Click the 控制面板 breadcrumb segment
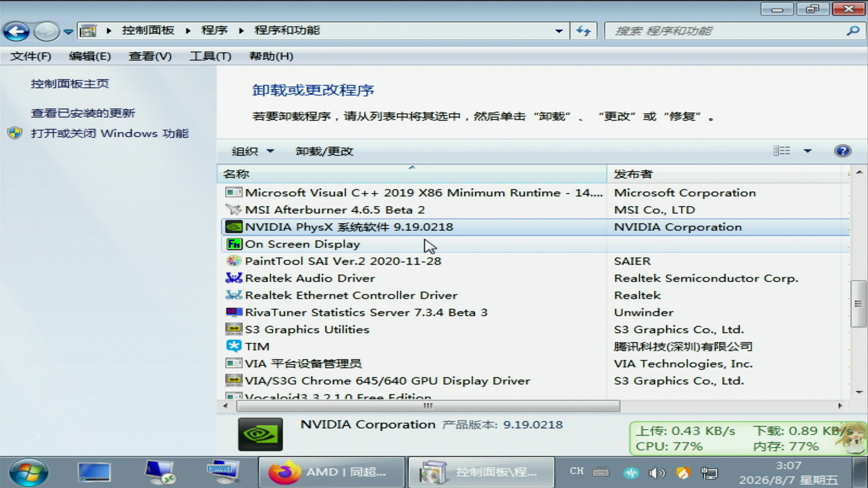This screenshot has height=488, width=868. click(x=148, y=30)
